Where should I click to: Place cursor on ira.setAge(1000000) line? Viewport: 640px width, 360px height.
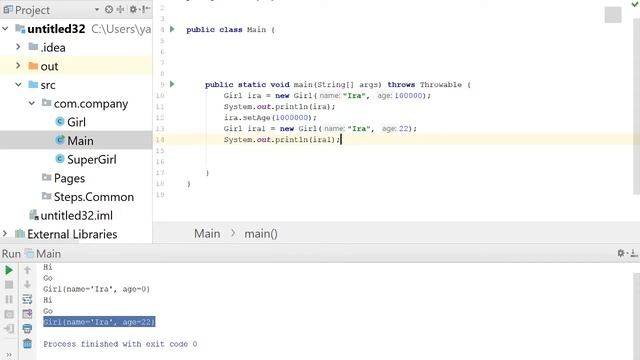coord(270,118)
